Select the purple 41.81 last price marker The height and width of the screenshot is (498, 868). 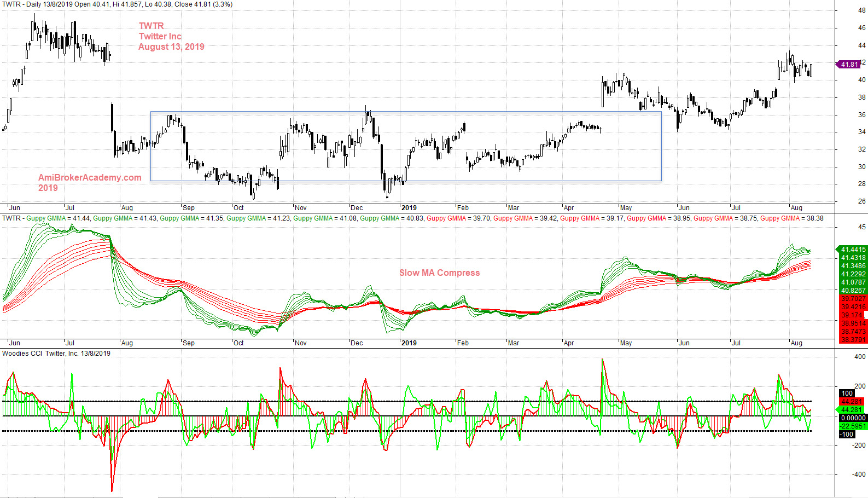click(848, 65)
